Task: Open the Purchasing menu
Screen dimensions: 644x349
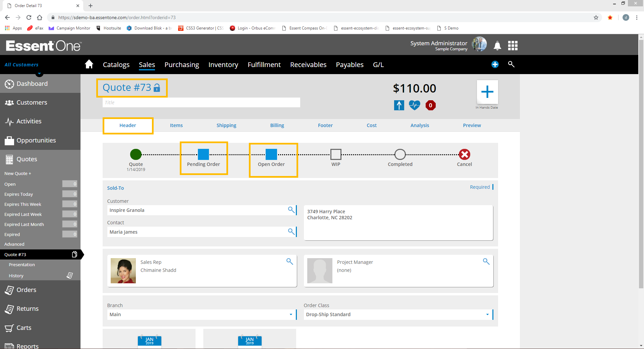Action: click(181, 65)
